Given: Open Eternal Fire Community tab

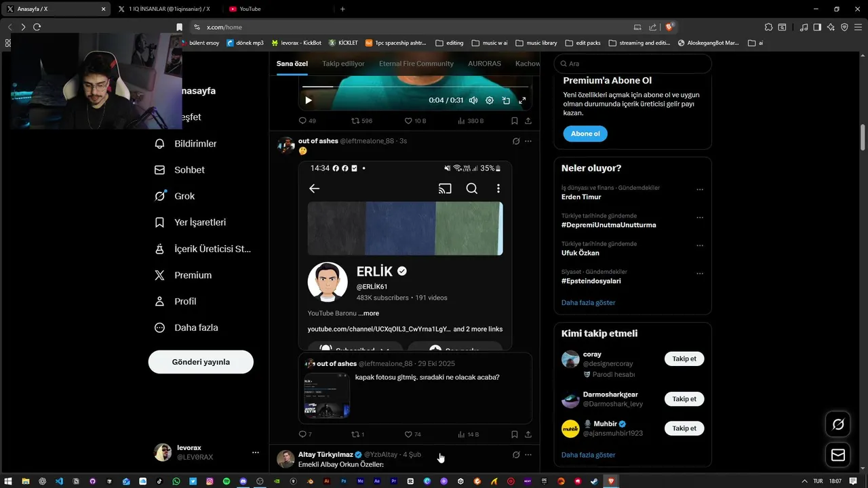Looking at the screenshot, I should pyautogui.click(x=416, y=64).
